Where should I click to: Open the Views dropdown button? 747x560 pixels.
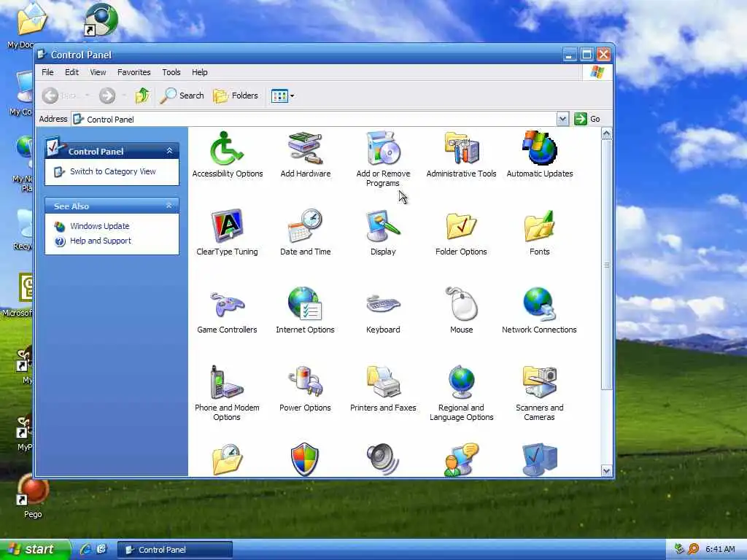click(282, 96)
